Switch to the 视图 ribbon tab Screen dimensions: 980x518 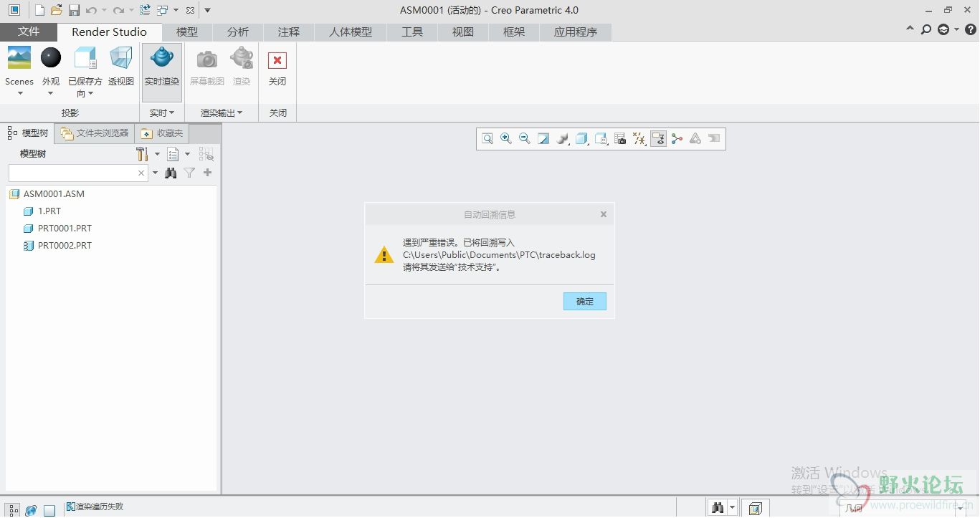coord(463,32)
